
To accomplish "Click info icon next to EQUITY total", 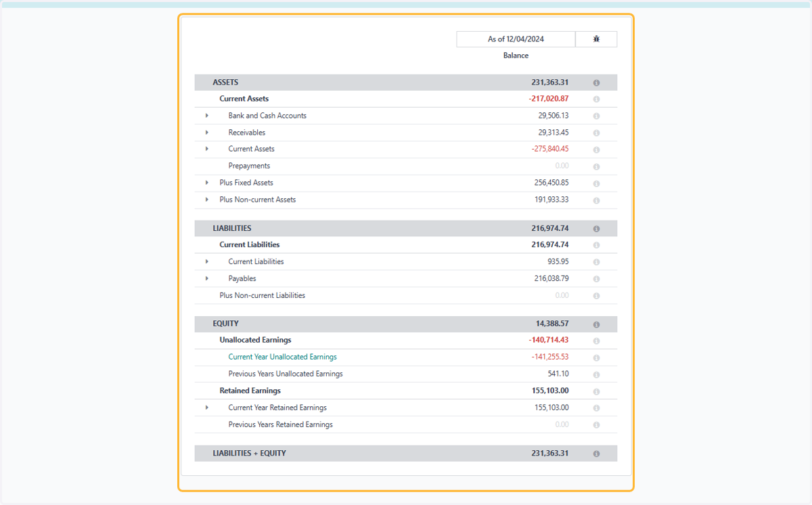I will [596, 324].
